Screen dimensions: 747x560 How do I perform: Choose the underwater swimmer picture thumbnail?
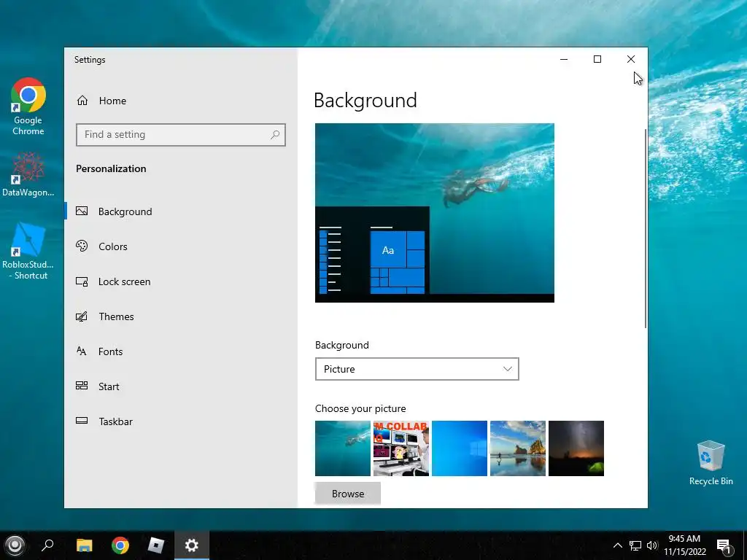coord(343,448)
